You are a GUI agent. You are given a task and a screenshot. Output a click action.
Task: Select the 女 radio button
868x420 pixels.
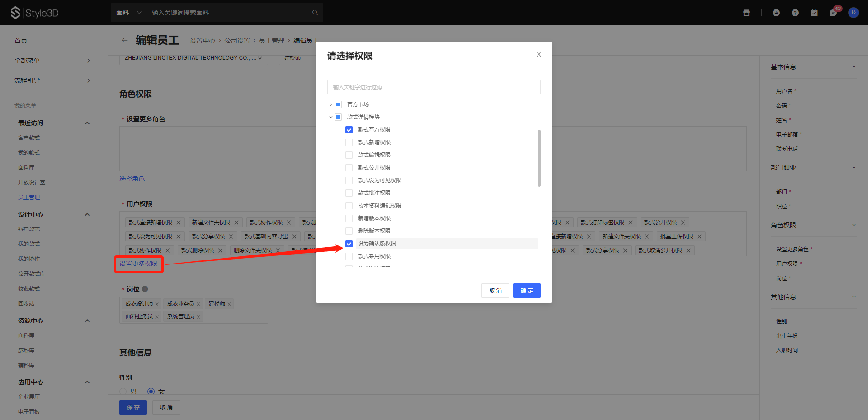[x=151, y=392]
